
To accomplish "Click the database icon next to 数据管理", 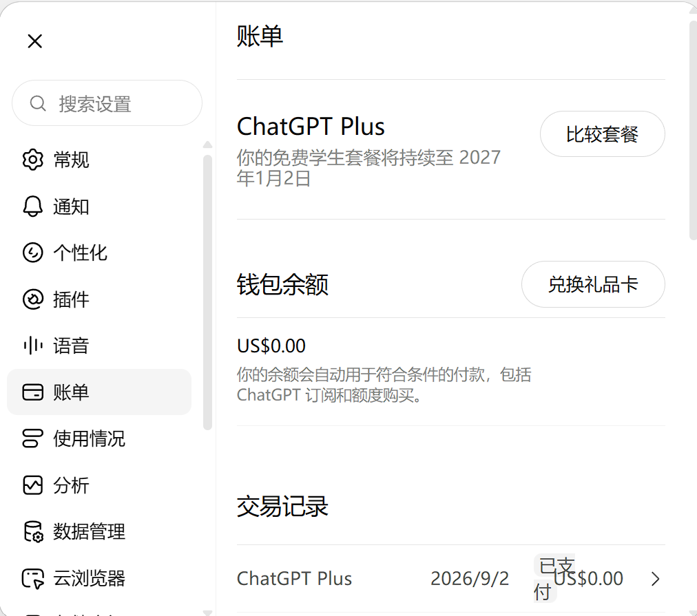I will pyautogui.click(x=33, y=531).
